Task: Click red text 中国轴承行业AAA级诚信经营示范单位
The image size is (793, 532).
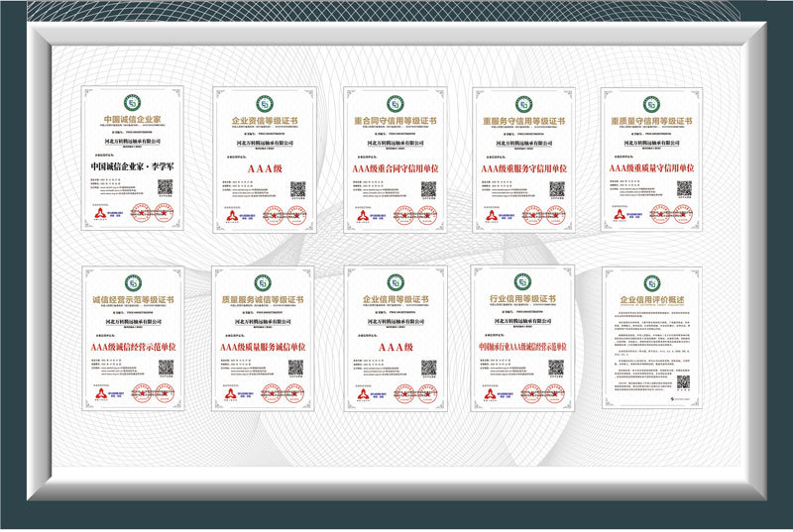Action: click(521, 347)
